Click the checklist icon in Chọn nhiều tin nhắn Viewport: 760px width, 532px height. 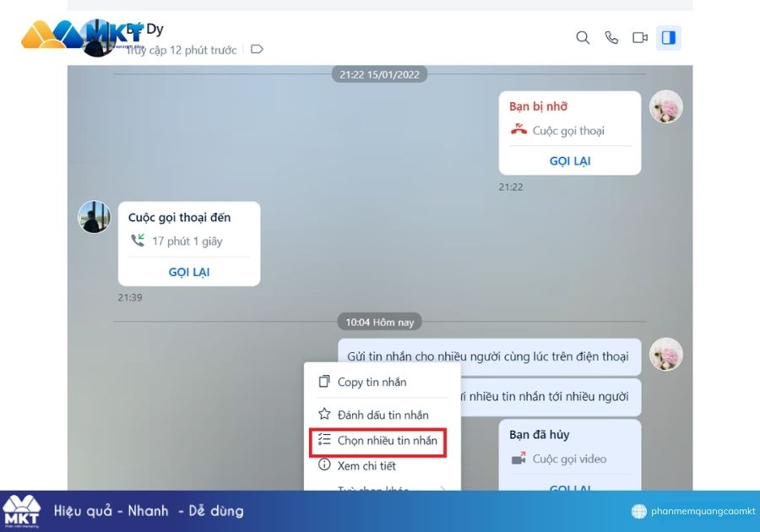[323, 439]
